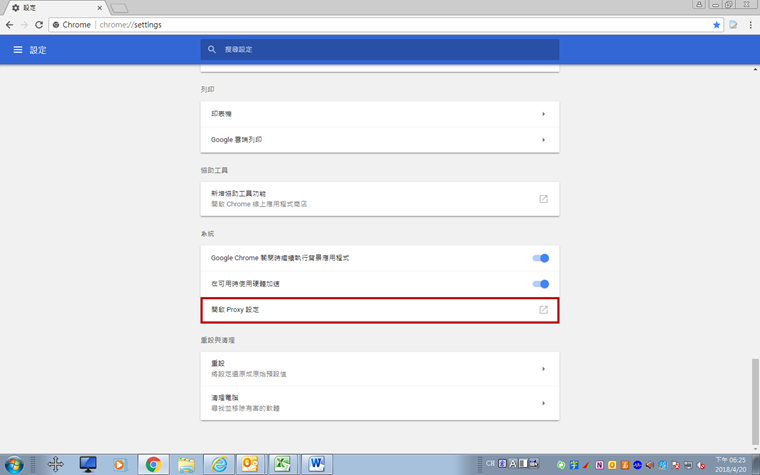
Task: Click the extension icon beside bookmark star
Action: coord(733,25)
